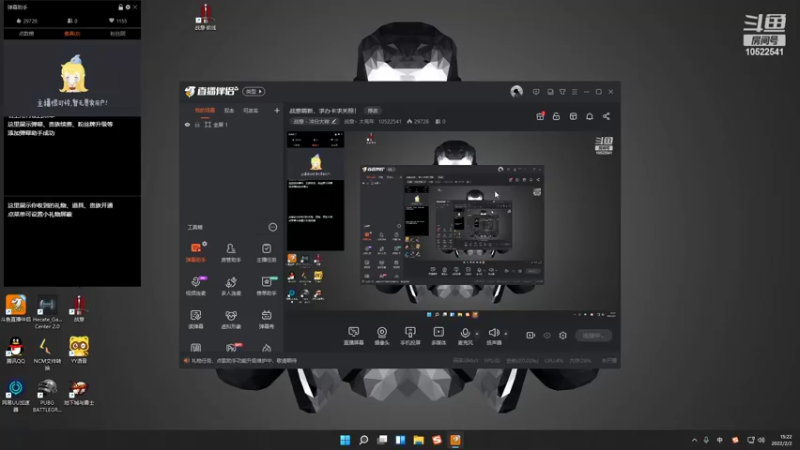Click the notification bell icon
Viewport: 800px width, 450px height.
[x=589, y=116]
